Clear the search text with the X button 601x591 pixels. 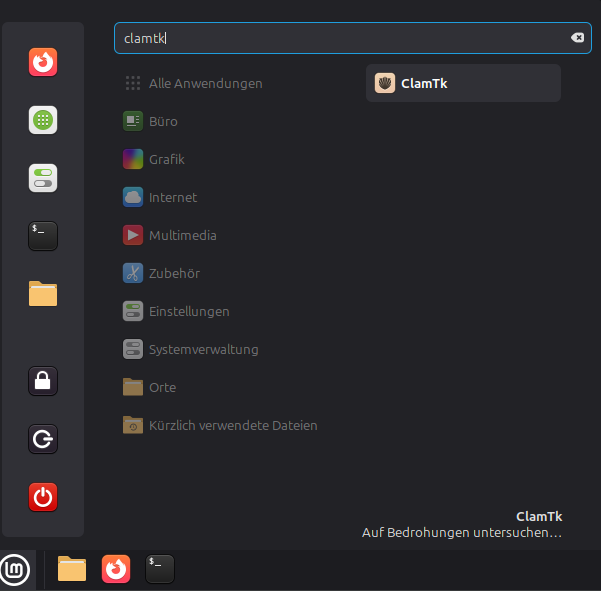[x=577, y=38]
